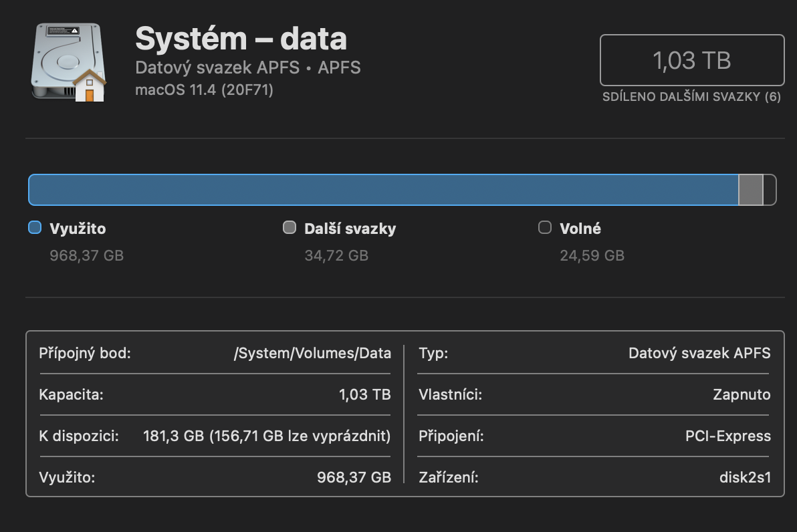Viewport: 797px width, 532px height.
Task: Click the blue used segment of storage bar
Action: pyautogui.click(x=382, y=190)
